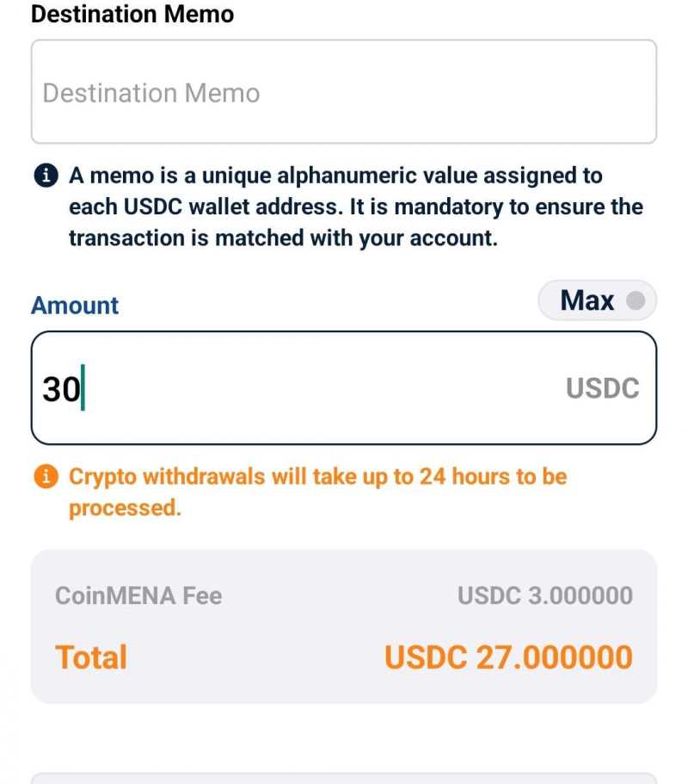Tap the USDC currency suffix in amount field
This screenshot has width=688, height=784.
(x=602, y=389)
